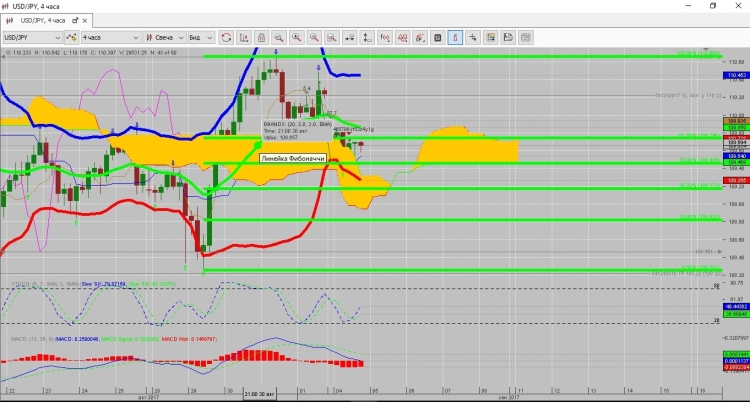The height and width of the screenshot is (402, 750).
Task: Click the 50.00% Fibonacci level label
Action: [x=699, y=161]
